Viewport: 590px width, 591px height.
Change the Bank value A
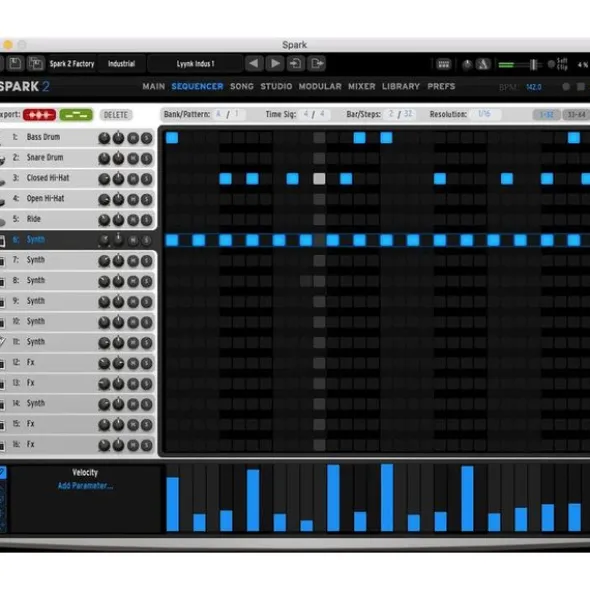tap(218, 114)
